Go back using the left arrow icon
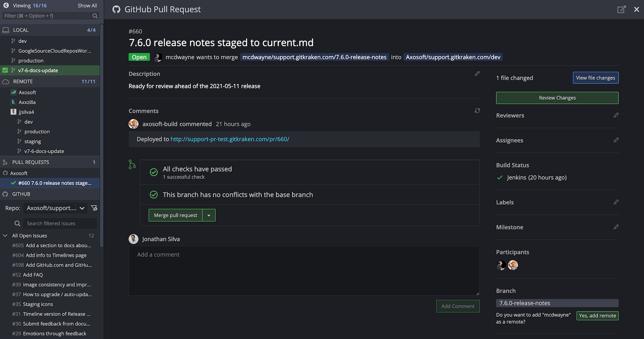Image resolution: width=644 pixels, height=339 pixels. click(x=6, y=6)
